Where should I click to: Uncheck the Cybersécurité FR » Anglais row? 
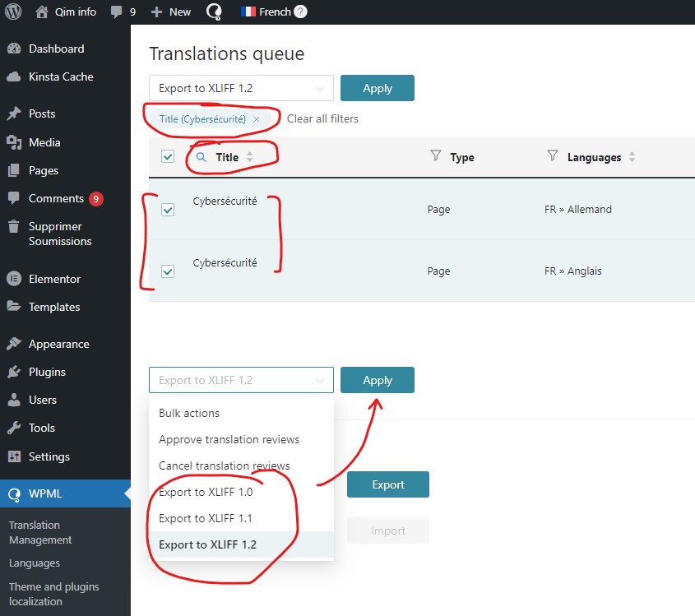tap(168, 271)
